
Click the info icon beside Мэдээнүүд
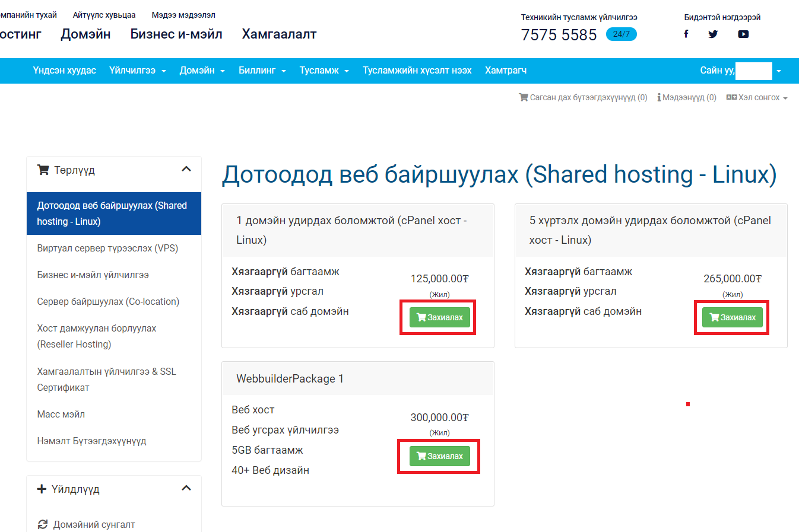(659, 97)
